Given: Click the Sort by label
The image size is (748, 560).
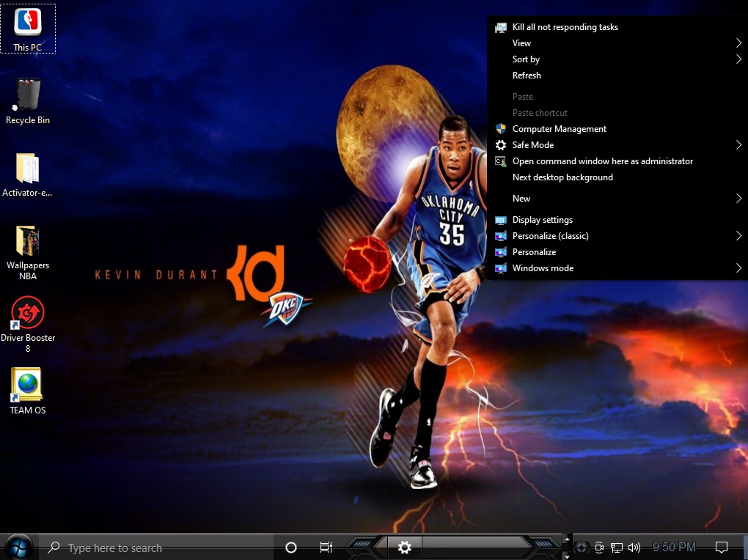Looking at the screenshot, I should coord(527,59).
